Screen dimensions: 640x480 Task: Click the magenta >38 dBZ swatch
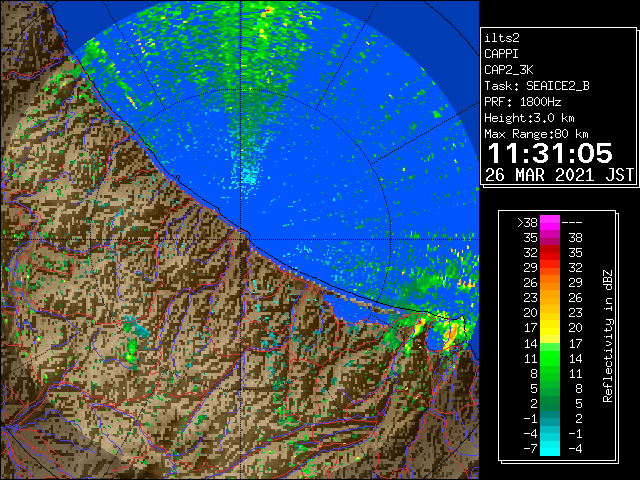(550, 223)
